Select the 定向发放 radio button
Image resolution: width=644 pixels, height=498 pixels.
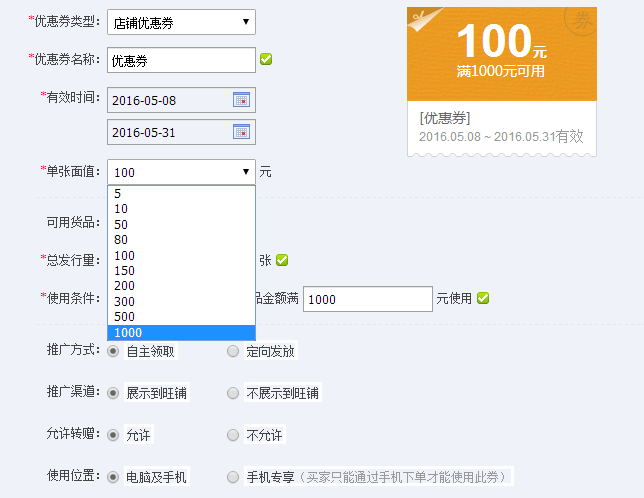tap(233, 351)
